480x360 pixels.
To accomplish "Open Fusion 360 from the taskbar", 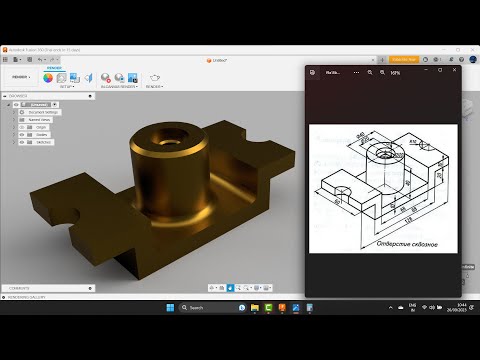I will pos(282,308).
